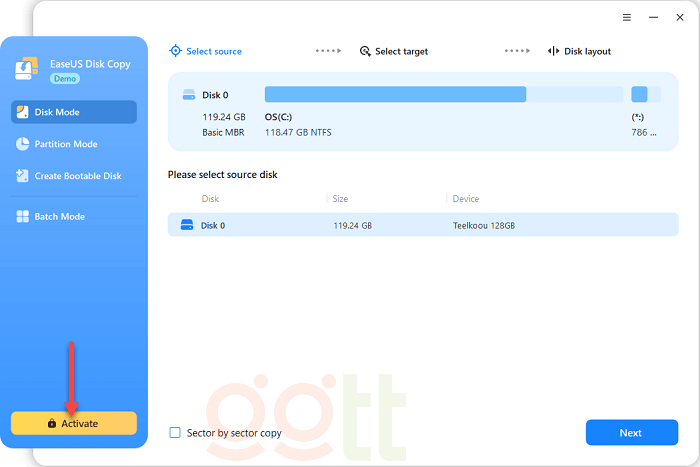
Task: Click the Partition Mode pie icon
Action: [24, 144]
